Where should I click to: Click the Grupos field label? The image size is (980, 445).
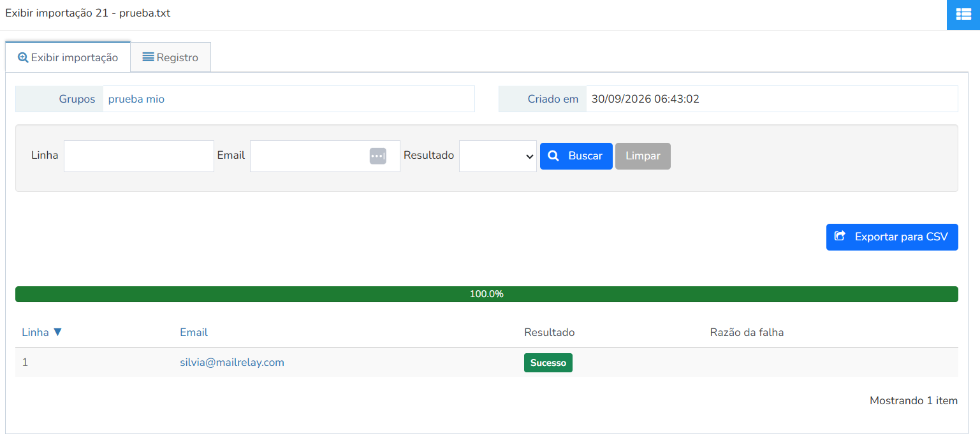tap(77, 99)
